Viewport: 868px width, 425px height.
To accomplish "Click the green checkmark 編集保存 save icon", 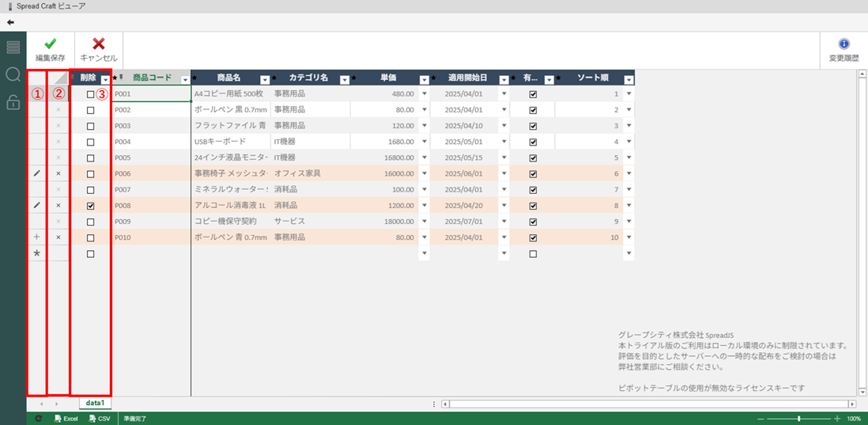I will [x=50, y=44].
